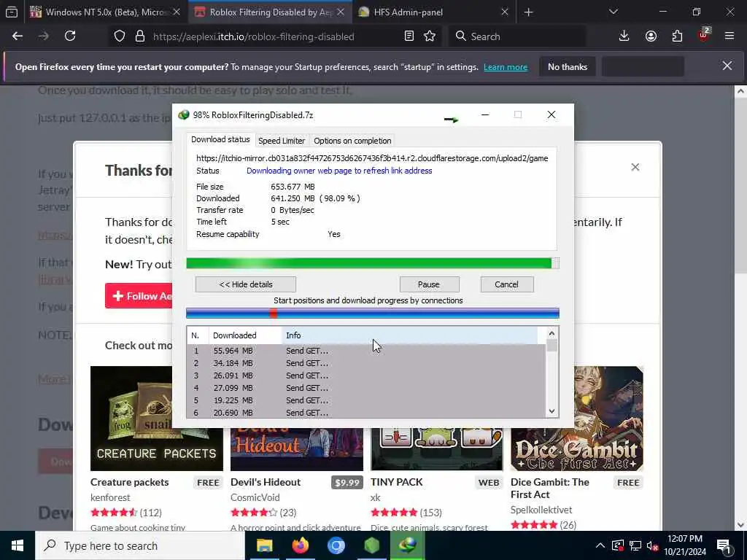Select connection row 4 with 27.099 MB
The height and width of the screenshot is (560, 747).
tap(366, 388)
